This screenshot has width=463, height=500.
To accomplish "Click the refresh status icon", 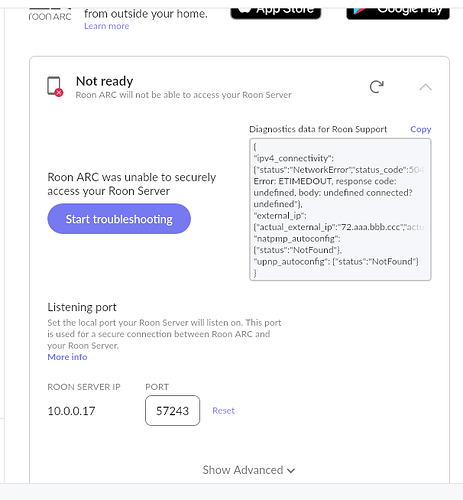I will pyautogui.click(x=377, y=87).
